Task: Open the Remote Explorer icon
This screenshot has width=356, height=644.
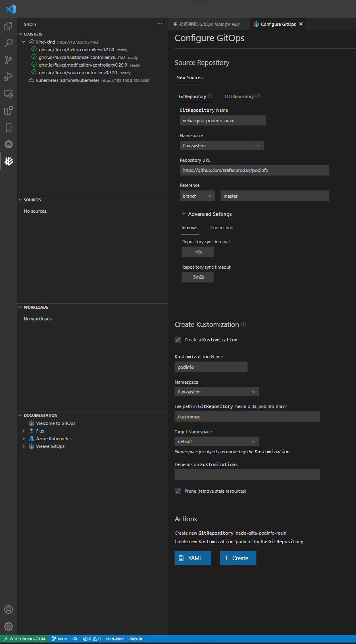Action: (x=8, y=94)
